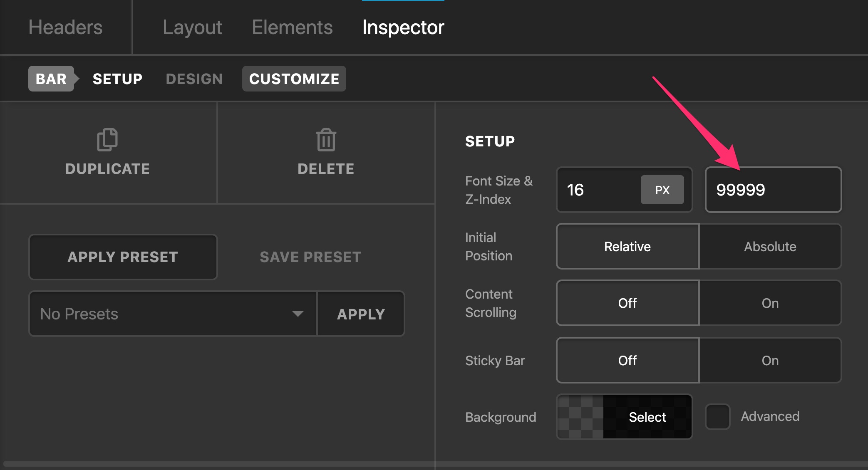Open the Headers tab
The image size is (868, 470).
point(65,27)
